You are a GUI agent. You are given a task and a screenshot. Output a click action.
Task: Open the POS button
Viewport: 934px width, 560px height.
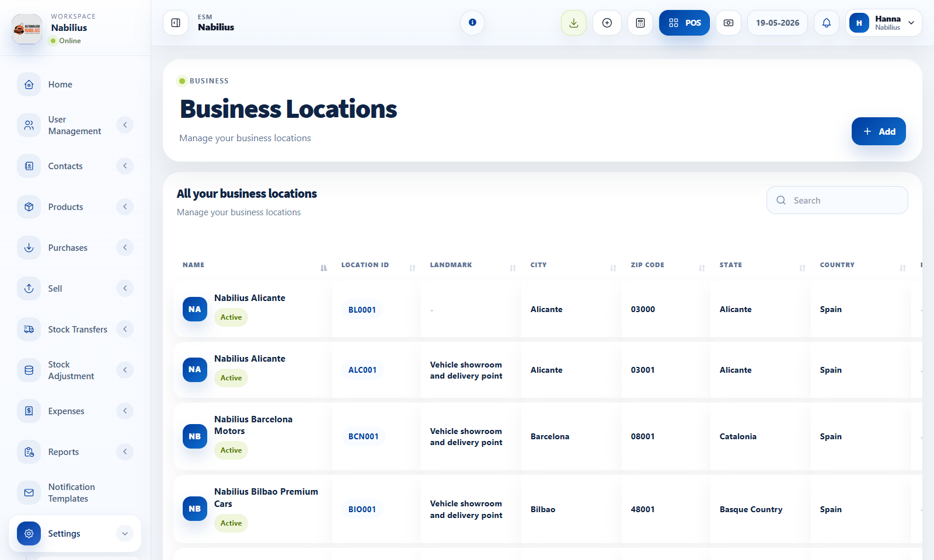click(x=684, y=23)
